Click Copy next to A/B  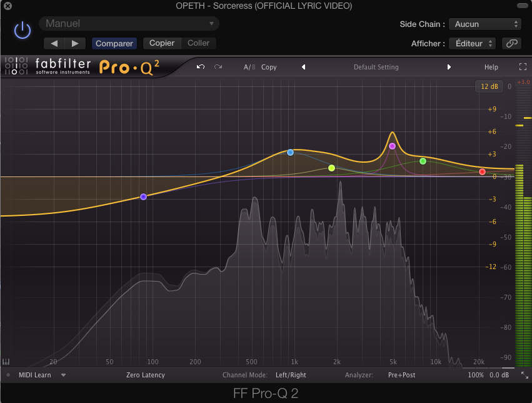269,67
